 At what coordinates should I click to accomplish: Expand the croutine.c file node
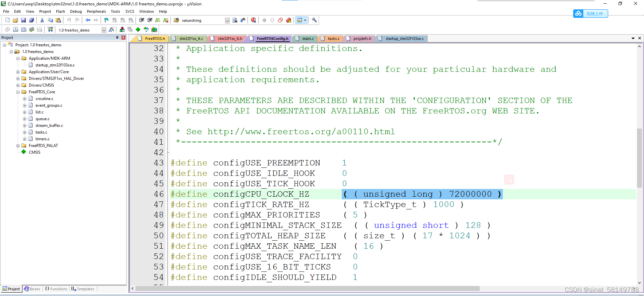[x=25, y=99]
